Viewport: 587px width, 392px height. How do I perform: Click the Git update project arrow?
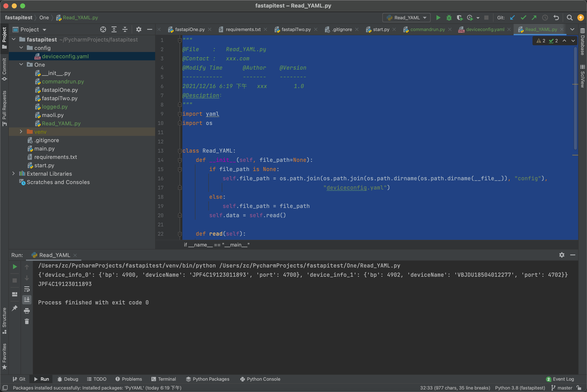pos(512,18)
